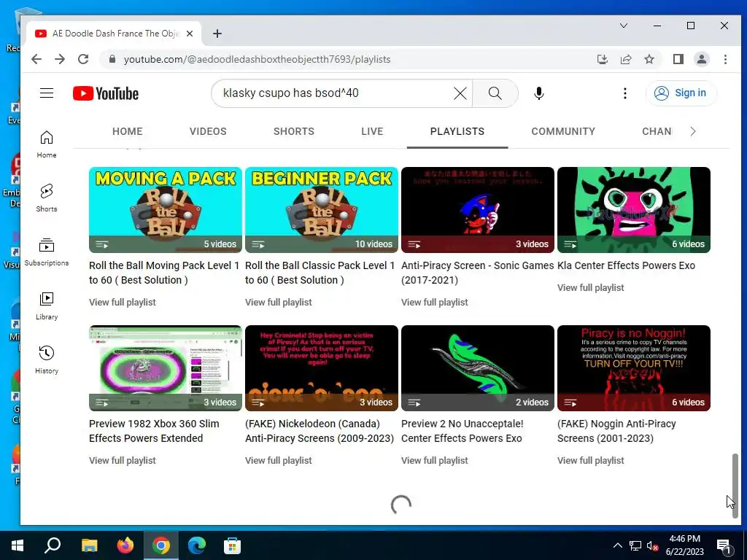747x560 pixels.
Task: Open Microsoft Edge from the taskbar
Action: pyautogui.click(x=196, y=545)
